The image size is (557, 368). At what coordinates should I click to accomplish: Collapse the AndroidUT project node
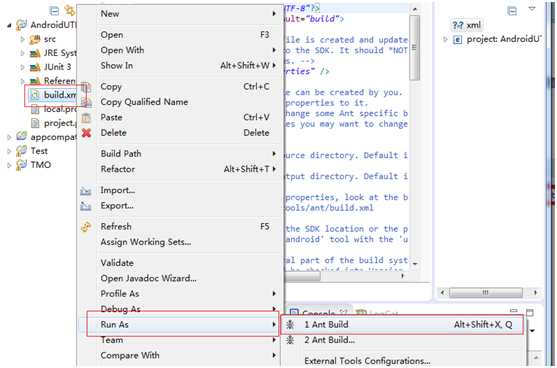9,25
